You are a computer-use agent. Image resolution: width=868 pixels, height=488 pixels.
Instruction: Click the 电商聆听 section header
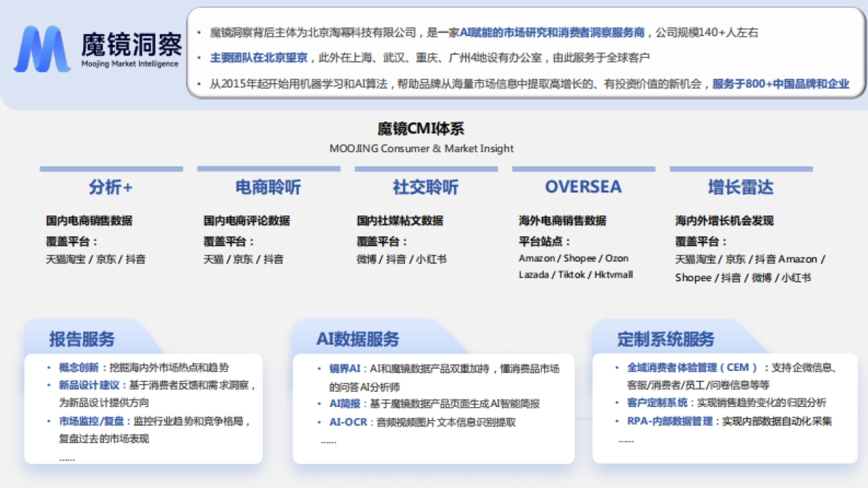coord(267,187)
